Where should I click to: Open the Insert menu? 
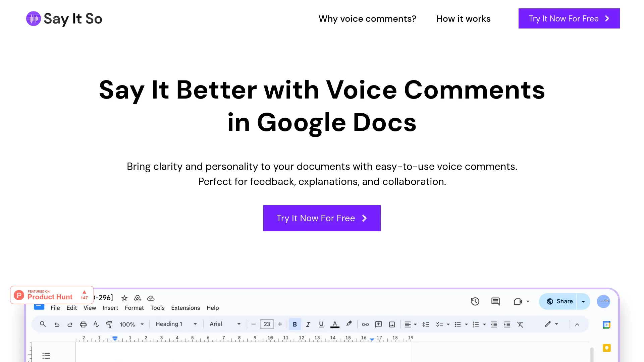tap(110, 308)
